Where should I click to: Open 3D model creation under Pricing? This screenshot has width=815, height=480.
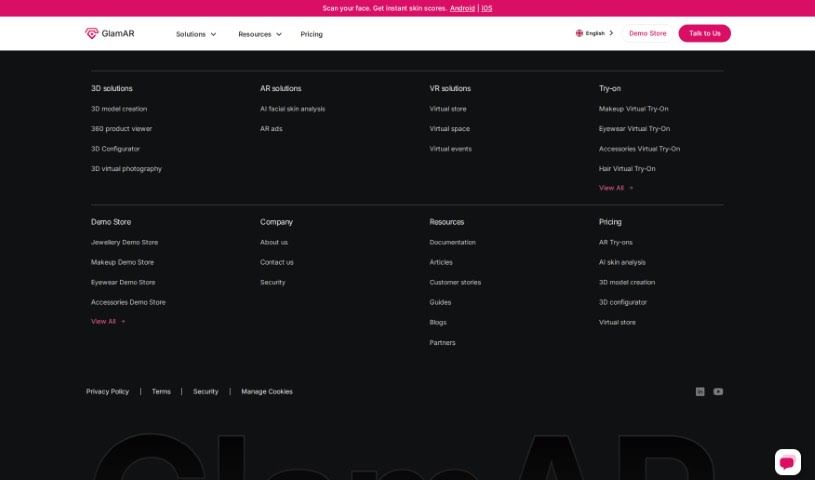627,282
